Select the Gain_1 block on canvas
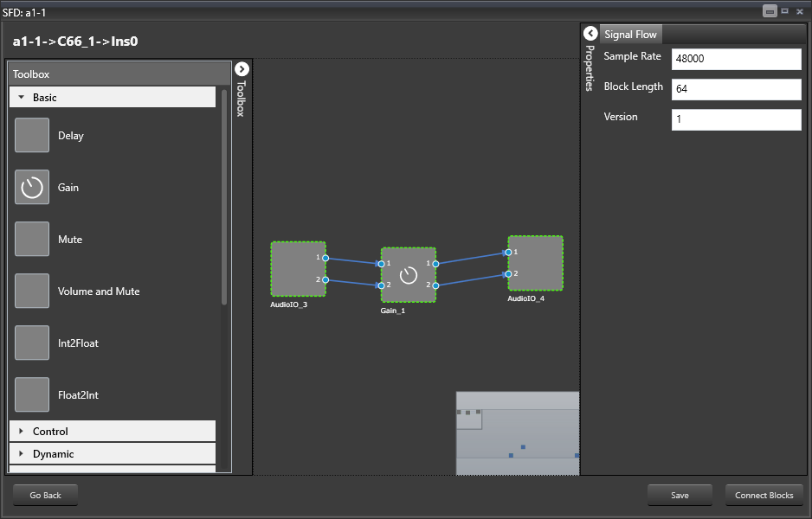 pyautogui.click(x=409, y=275)
